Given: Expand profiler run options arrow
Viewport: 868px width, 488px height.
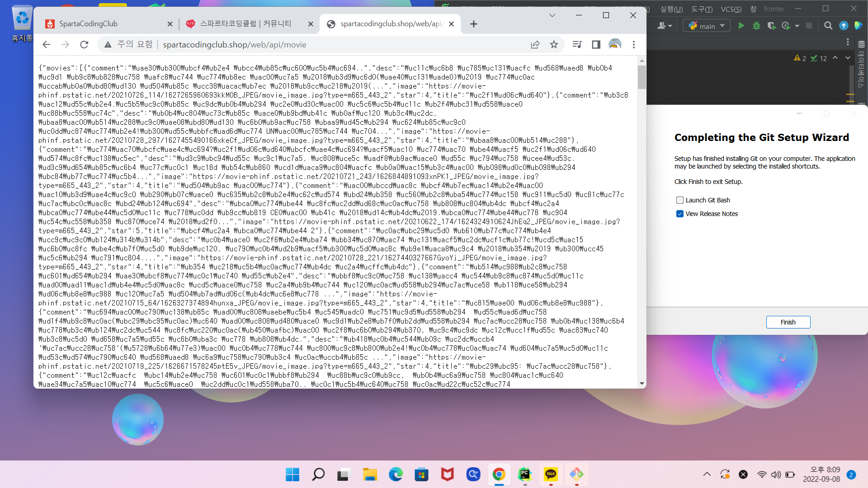Looking at the screenshot, I should (797, 26).
